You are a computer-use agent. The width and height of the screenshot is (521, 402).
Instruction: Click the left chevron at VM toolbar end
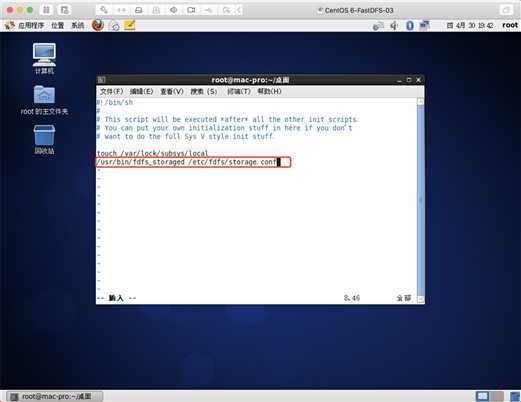pyautogui.click(x=239, y=10)
